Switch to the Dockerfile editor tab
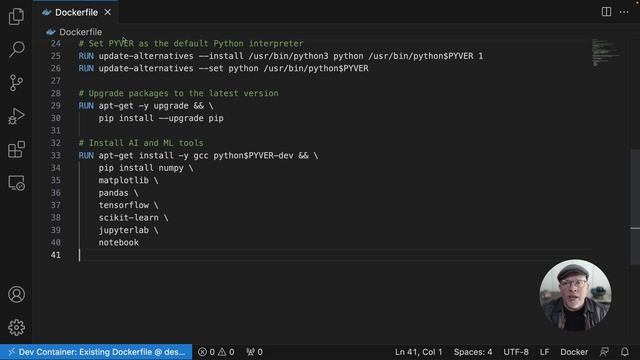Viewport: 640px width, 360px height. (x=76, y=13)
